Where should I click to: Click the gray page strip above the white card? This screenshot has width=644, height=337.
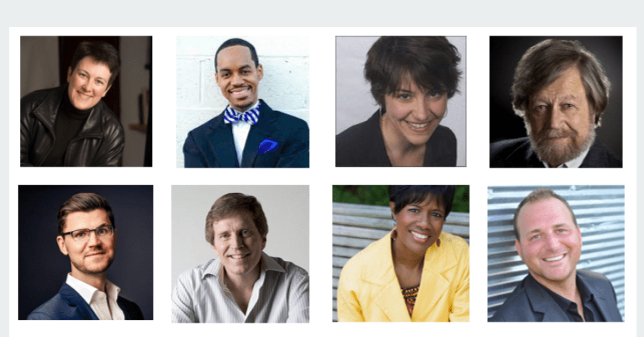[322, 13]
